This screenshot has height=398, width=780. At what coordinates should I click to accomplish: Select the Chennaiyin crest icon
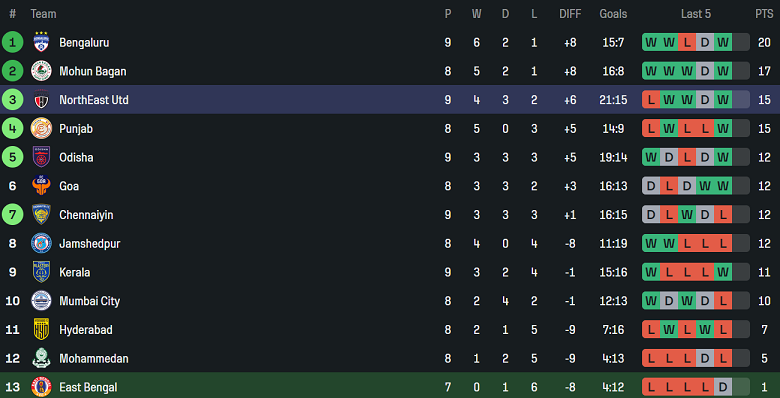[41, 215]
